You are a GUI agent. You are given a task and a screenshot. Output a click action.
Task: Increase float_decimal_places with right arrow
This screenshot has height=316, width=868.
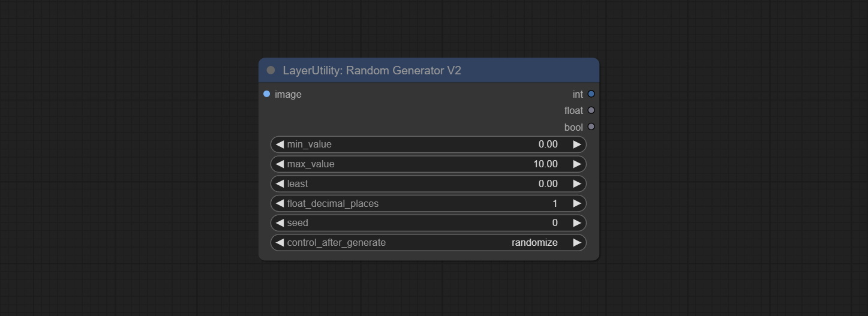point(576,204)
